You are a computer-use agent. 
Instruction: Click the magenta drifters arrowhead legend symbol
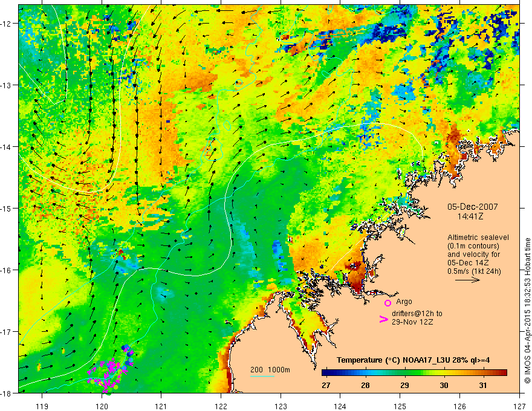pos(384,319)
